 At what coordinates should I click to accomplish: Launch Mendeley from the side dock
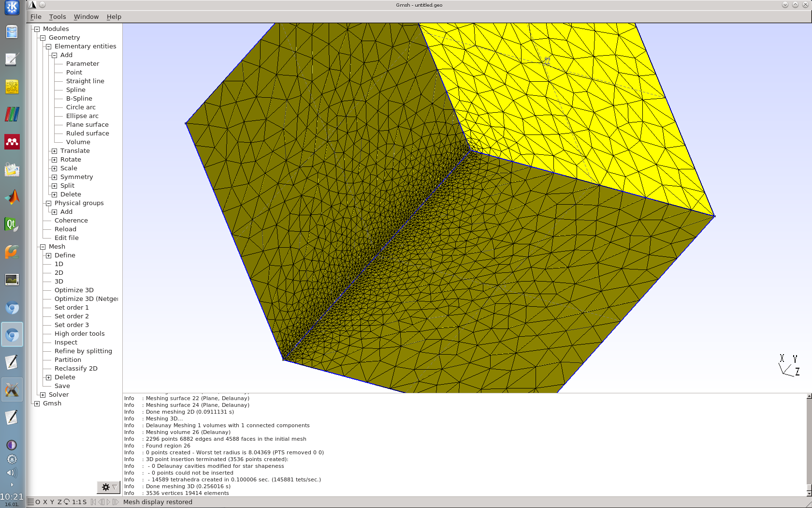click(12, 142)
